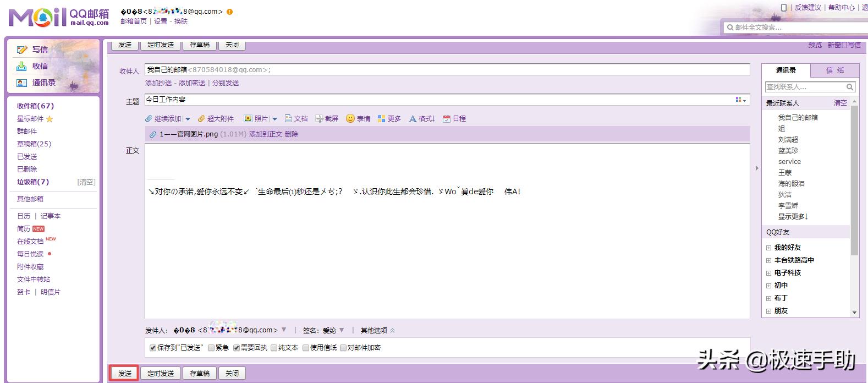Collapse the contacts side panel arrow
Viewport: 868px width, 383px height.
tap(757, 168)
